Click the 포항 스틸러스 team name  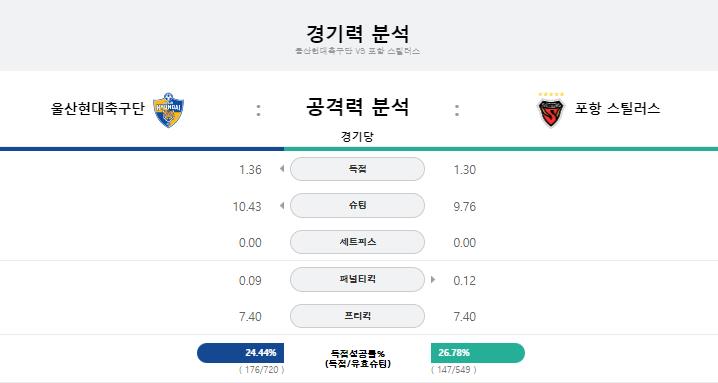pos(617,109)
